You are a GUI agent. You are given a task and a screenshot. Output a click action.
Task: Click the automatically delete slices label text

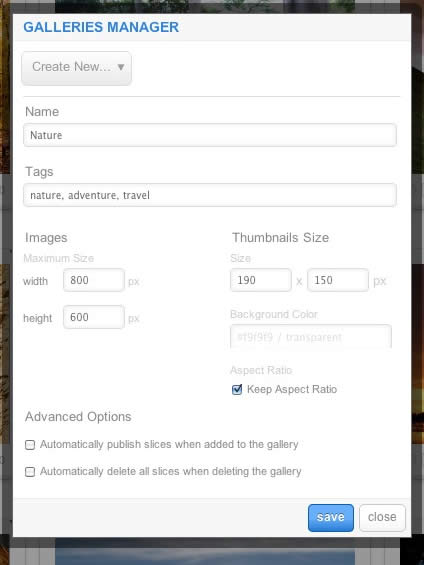[x=170, y=472]
